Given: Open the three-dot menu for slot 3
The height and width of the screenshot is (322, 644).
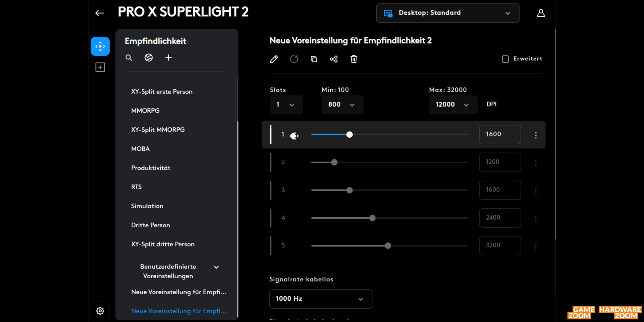Looking at the screenshot, I should point(536,191).
